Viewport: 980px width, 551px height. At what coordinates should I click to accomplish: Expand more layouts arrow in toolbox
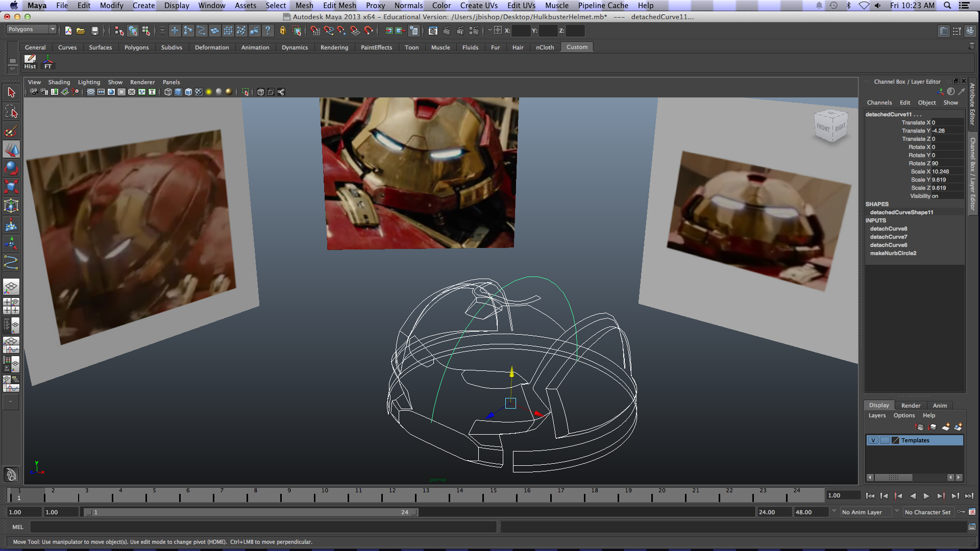tap(10, 402)
